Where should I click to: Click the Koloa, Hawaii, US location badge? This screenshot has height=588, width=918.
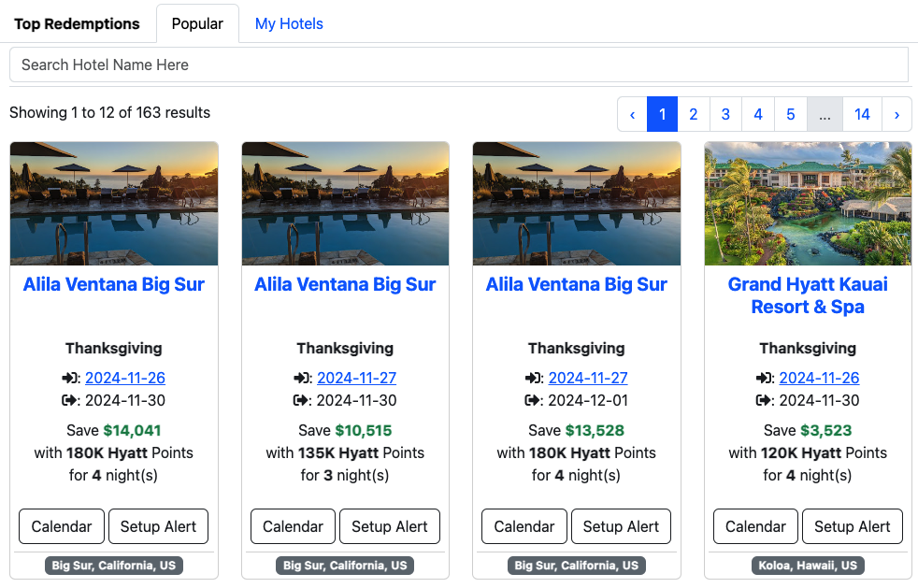[808, 566]
